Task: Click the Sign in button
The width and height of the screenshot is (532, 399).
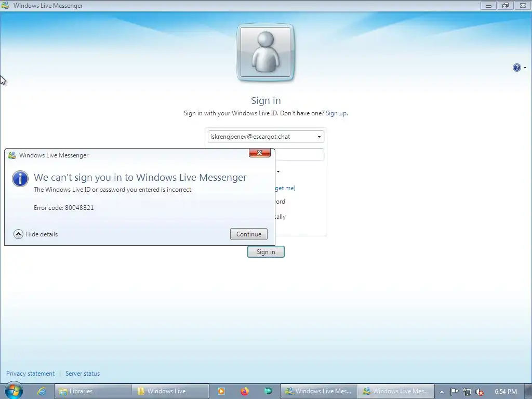Action: [265, 252]
